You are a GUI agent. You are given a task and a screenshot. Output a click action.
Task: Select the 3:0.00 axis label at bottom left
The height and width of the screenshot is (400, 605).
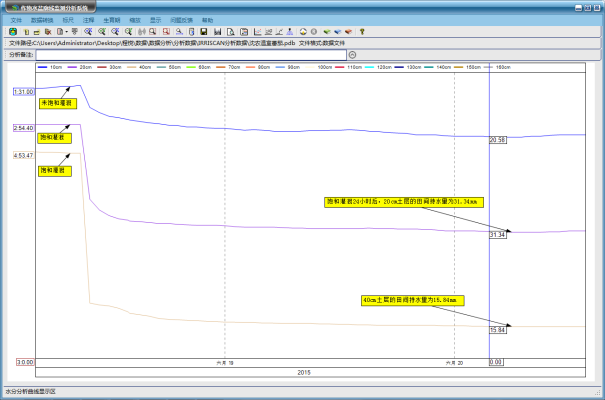click(25, 362)
